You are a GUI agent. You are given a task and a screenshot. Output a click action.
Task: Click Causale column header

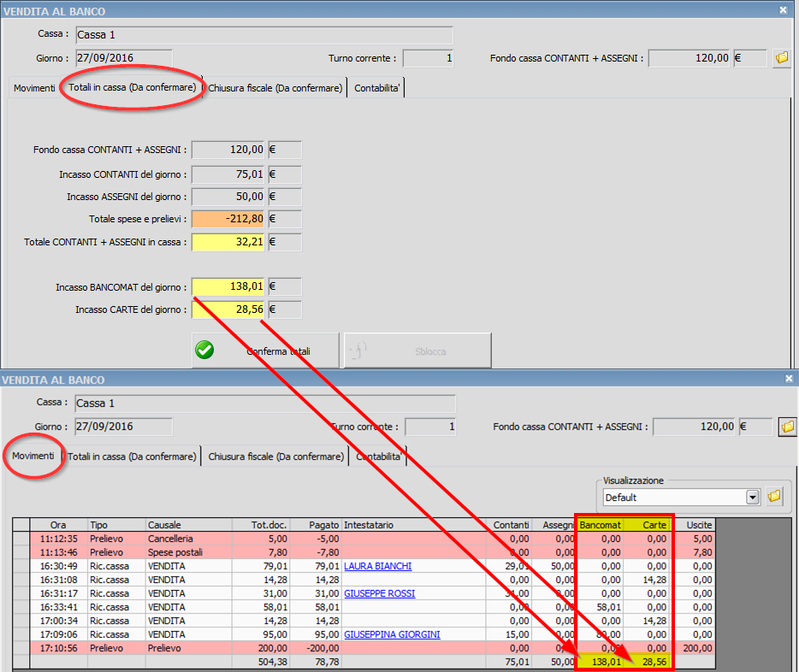coord(189,525)
